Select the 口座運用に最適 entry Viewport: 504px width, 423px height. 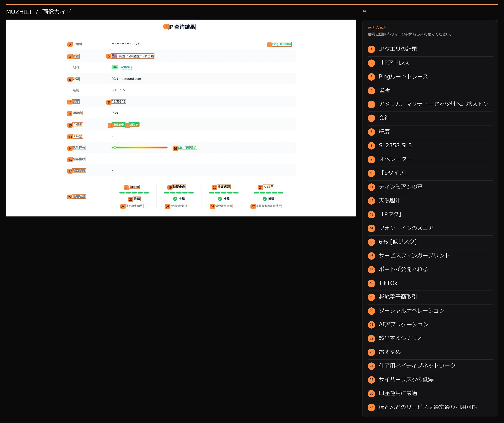430,393
